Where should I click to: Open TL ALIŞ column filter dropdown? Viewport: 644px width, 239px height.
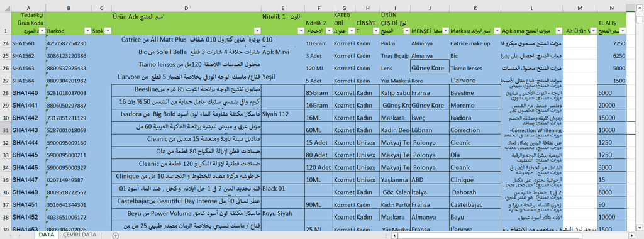point(623,31)
